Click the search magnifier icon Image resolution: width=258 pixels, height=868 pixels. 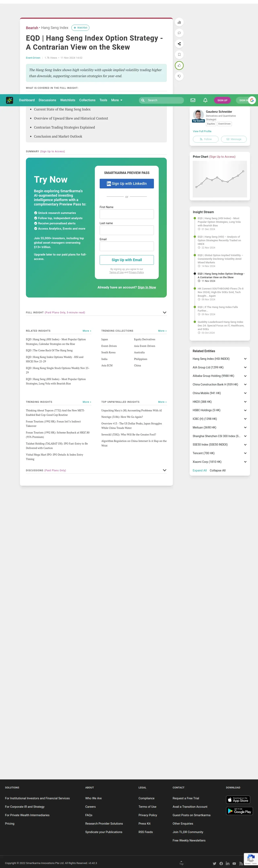[143, 100]
